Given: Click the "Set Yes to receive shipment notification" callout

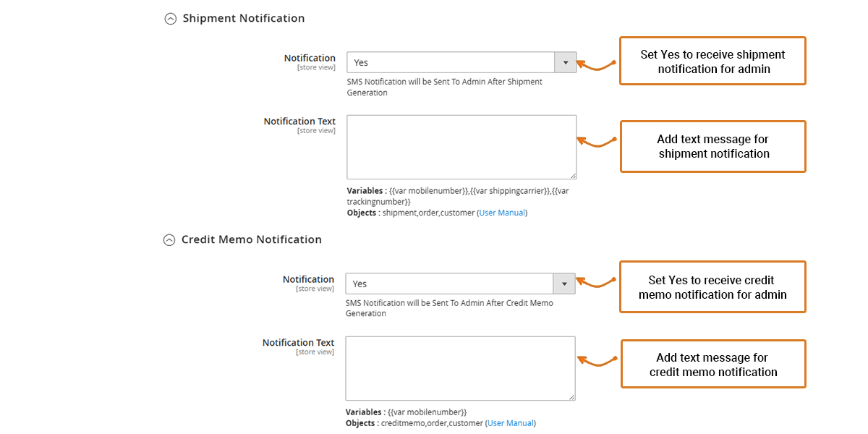Looking at the screenshot, I should coord(712,61).
